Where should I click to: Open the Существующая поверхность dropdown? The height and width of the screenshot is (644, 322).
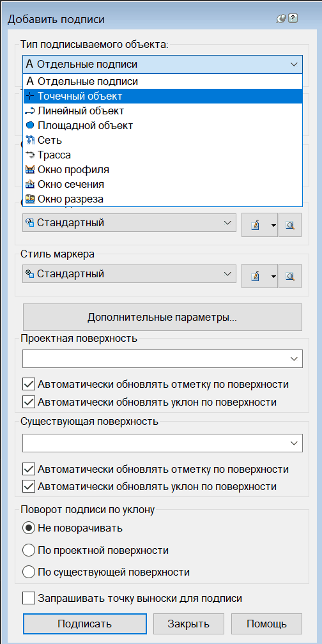pos(163,443)
